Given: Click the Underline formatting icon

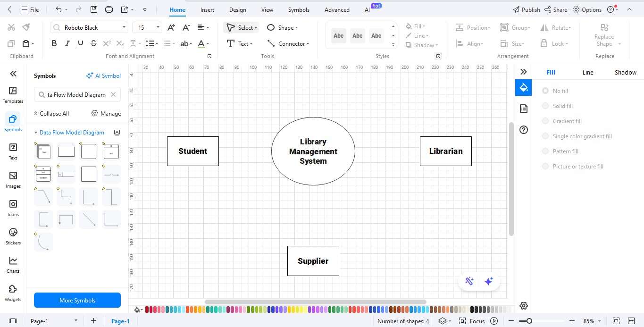Looking at the screenshot, I should click(x=80, y=43).
